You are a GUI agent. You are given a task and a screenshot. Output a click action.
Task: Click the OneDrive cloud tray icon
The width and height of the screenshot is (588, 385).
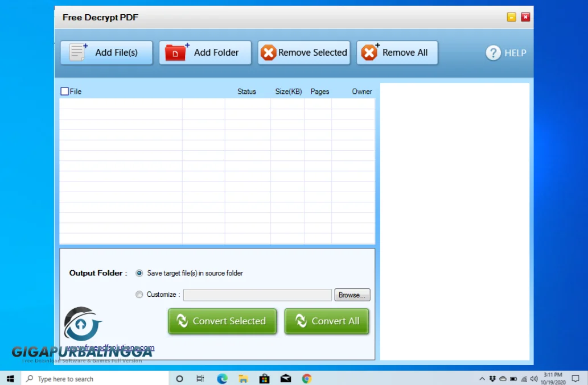pyautogui.click(x=503, y=379)
